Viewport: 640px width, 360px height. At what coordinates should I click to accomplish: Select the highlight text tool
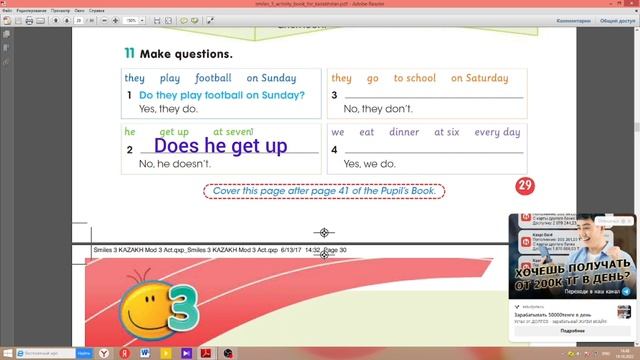point(195,20)
